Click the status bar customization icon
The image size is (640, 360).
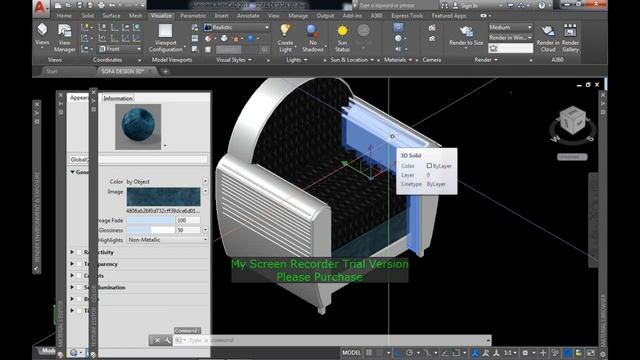[602, 353]
